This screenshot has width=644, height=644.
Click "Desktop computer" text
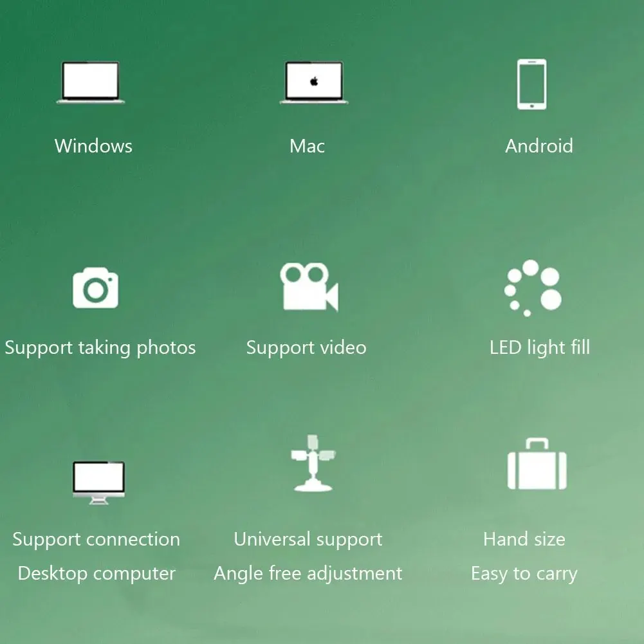click(97, 574)
